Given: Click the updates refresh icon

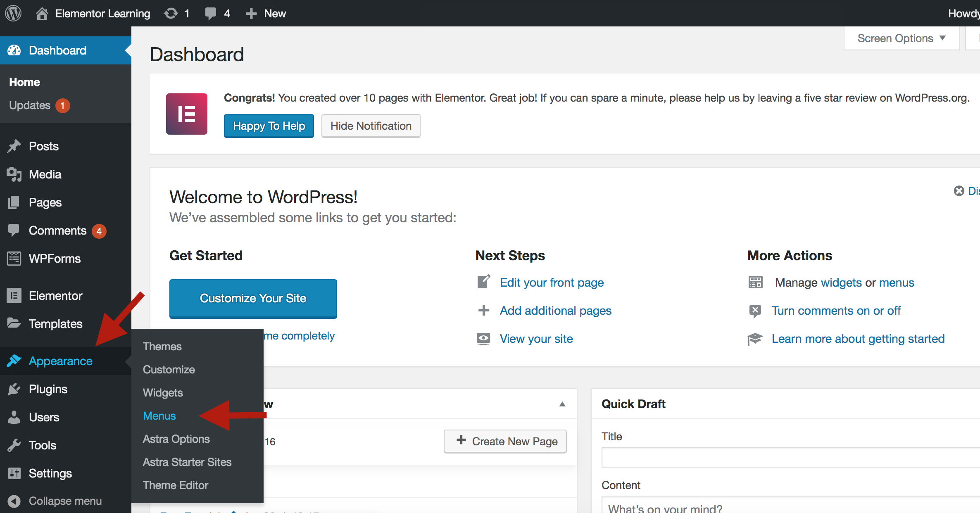Looking at the screenshot, I should pyautogui.click(x=171, y=13).
